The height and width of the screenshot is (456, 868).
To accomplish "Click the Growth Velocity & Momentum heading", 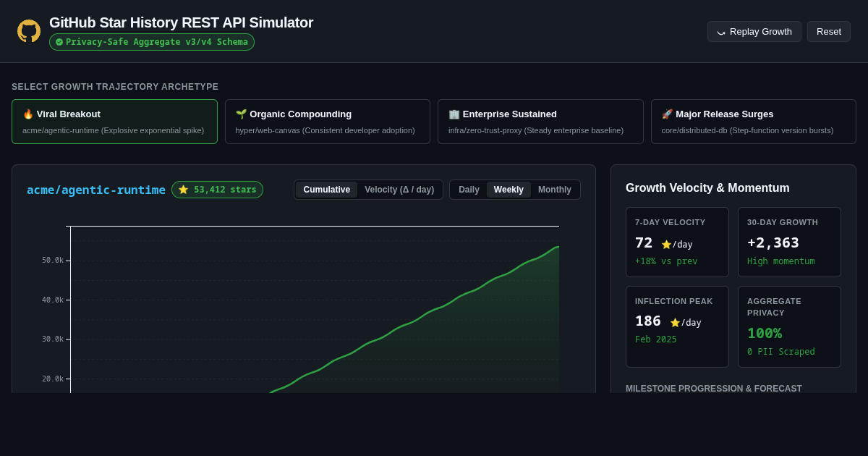I will coord(707,188).
